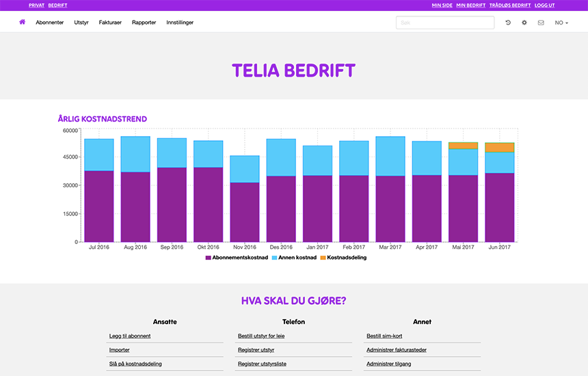
Task: Open the TRÅDLØS BEDRIFT link
Action: pyautogui.click(x=509, y=5)
